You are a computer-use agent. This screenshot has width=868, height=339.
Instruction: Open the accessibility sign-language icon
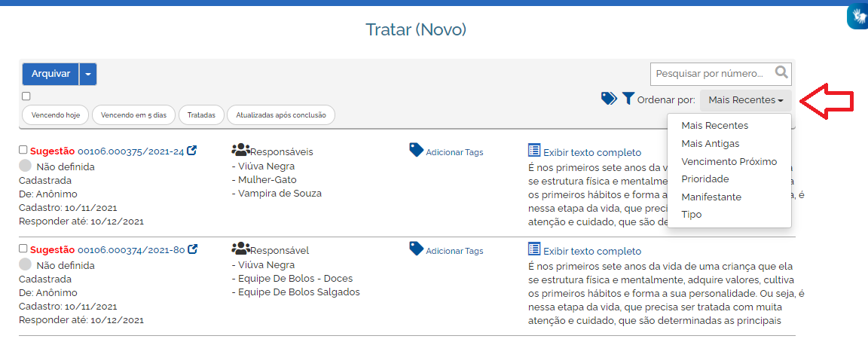(x=857, y=18)
